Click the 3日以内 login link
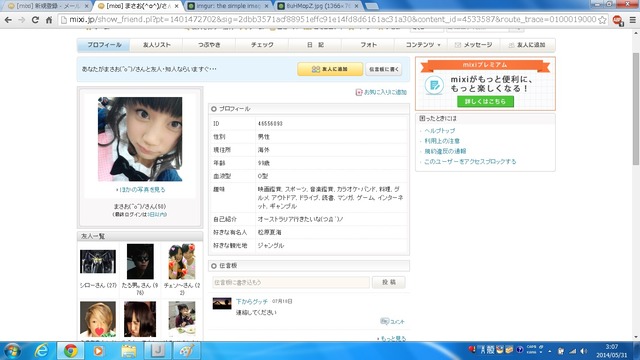 (158, 214)
